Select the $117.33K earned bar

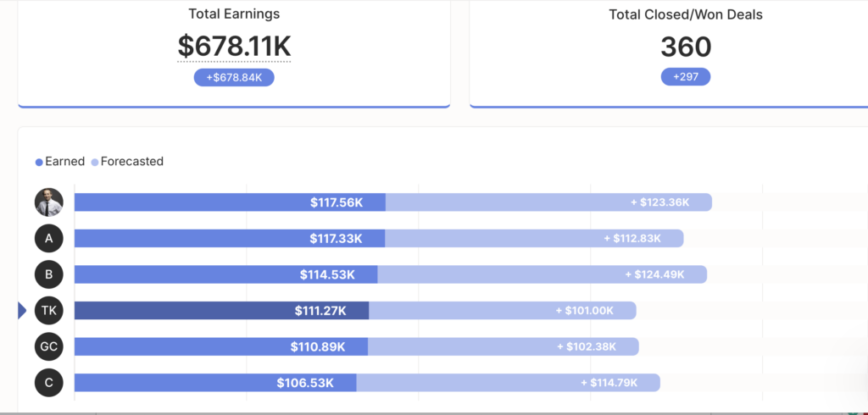click(230, 239)
